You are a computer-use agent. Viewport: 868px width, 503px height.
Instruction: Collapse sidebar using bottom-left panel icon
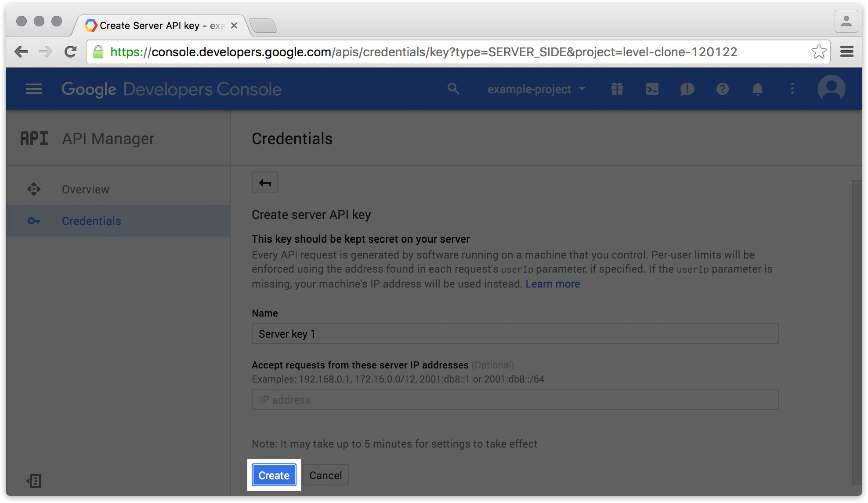pos(34,481)
